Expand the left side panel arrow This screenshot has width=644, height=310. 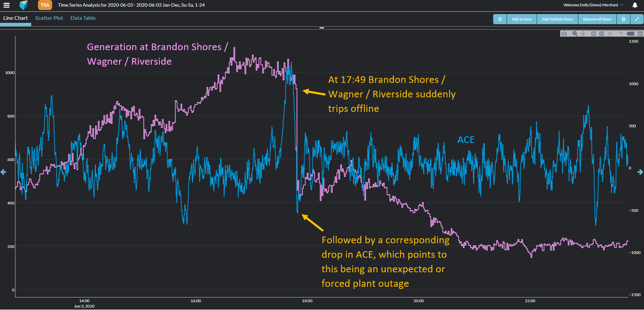pos(3,172)
